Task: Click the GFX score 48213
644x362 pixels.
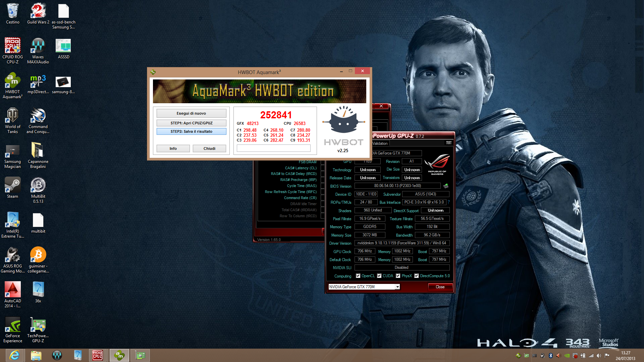Action: 253,123
